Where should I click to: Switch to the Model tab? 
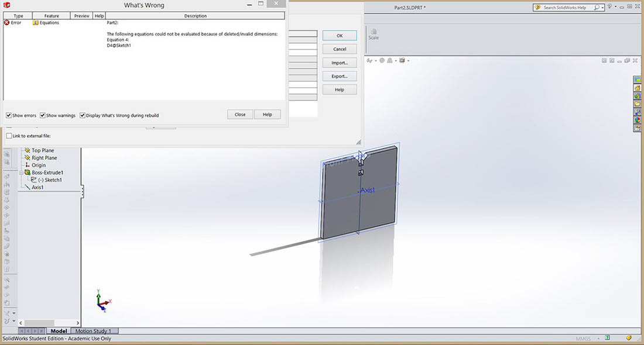(59, 330)
